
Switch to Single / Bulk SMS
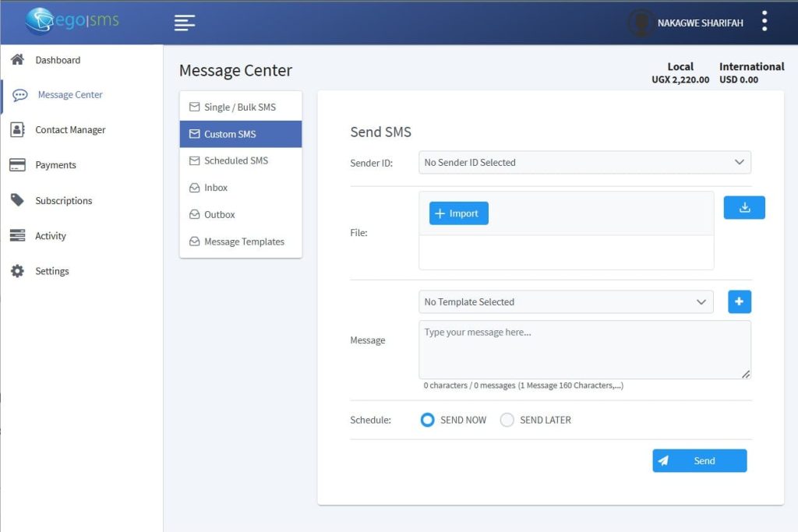[x=239, y=107]
